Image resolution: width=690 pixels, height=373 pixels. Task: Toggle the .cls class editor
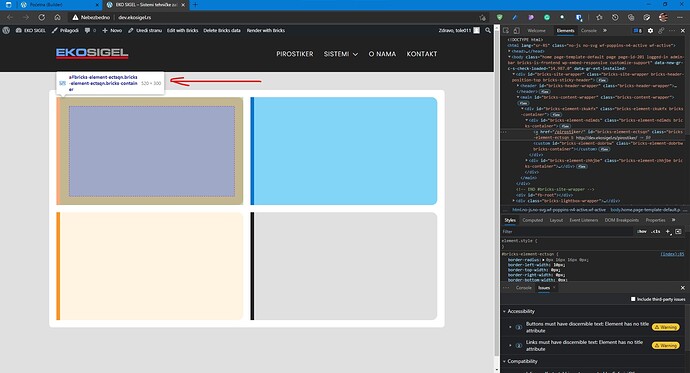click(x=656, y=231)
